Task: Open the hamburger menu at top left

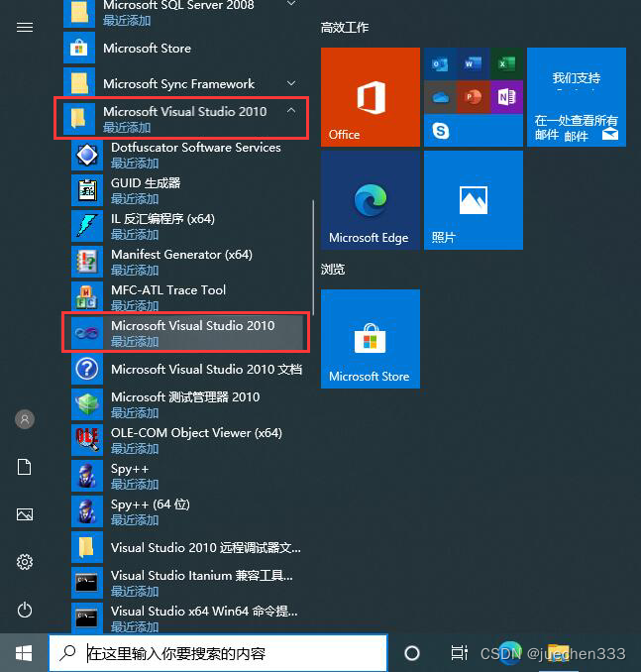Action: 25,28
